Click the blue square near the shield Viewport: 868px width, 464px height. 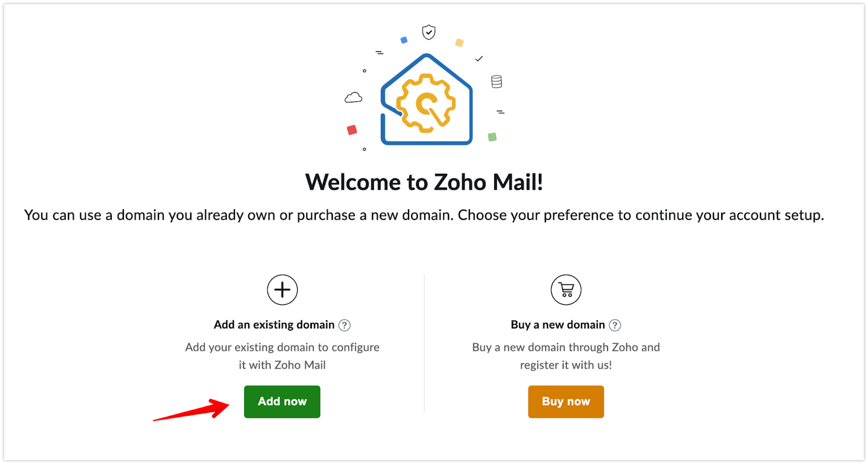coord(404,40)
